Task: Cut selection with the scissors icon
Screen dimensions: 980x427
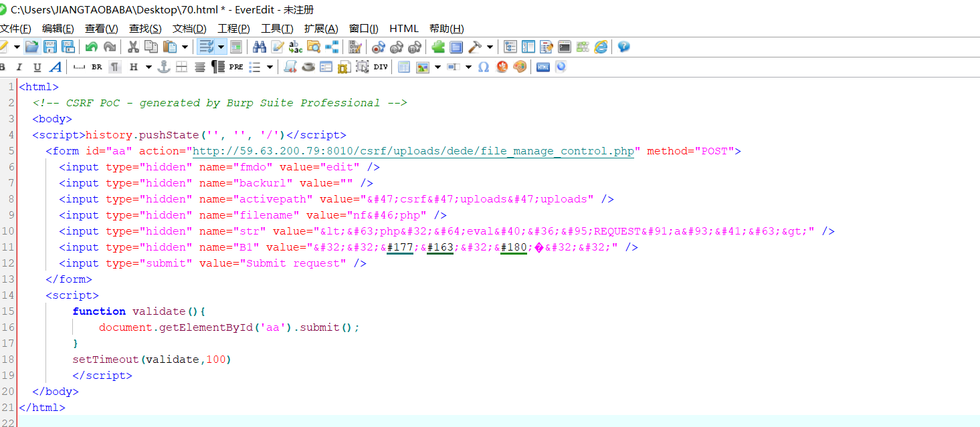Action: pyautogui.click(x=133, y=47)
